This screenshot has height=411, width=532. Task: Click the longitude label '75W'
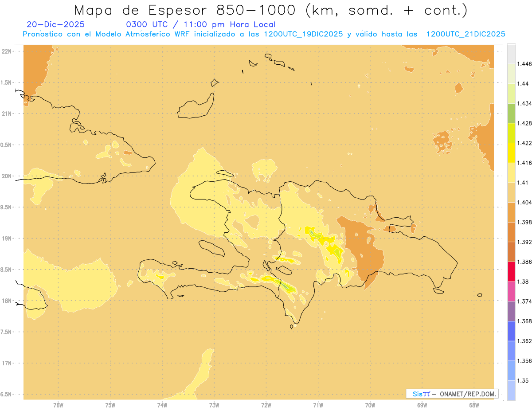(110, 405)
